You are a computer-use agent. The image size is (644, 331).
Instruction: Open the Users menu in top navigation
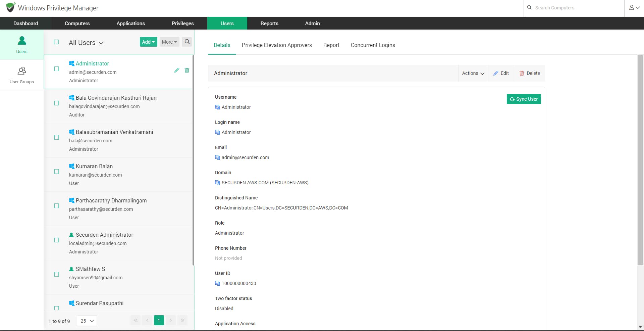point(227,23)
